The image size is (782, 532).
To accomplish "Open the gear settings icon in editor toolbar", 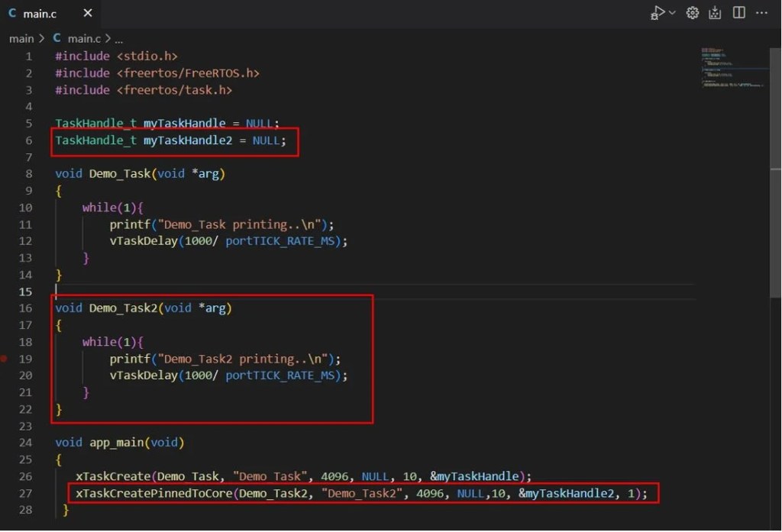I will click(692, 13).
